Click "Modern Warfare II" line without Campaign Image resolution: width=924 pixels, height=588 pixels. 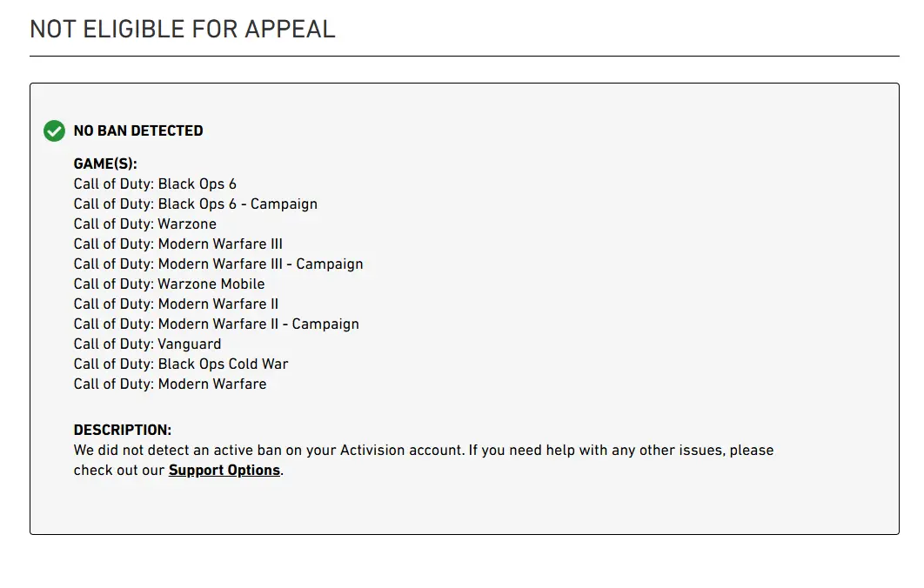[177, 304]
